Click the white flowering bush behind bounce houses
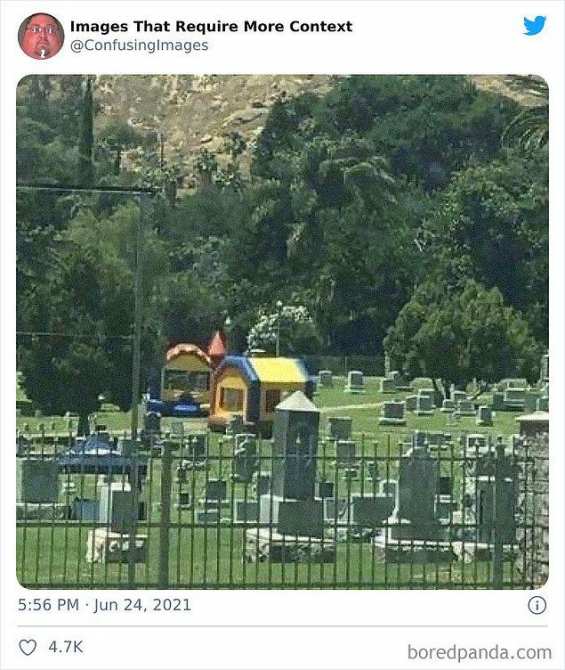 (280, 327)
